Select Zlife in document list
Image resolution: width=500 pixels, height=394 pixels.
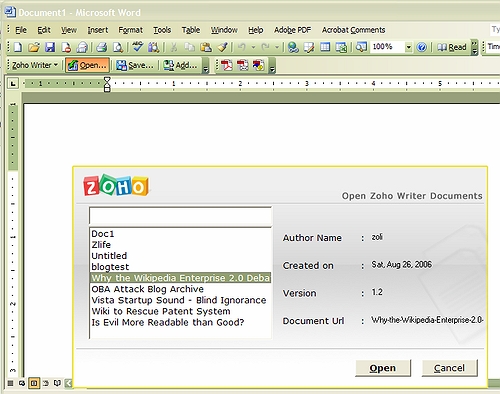click(180, 245)
